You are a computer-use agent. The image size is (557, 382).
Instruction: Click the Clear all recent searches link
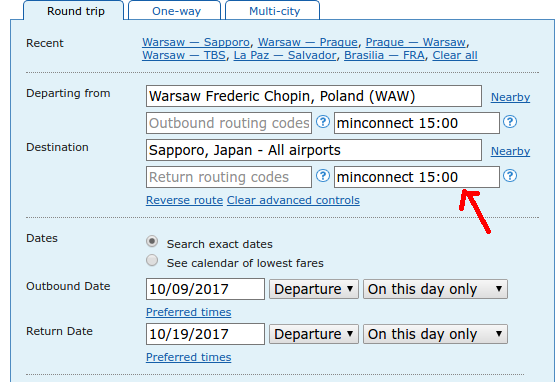455,55
